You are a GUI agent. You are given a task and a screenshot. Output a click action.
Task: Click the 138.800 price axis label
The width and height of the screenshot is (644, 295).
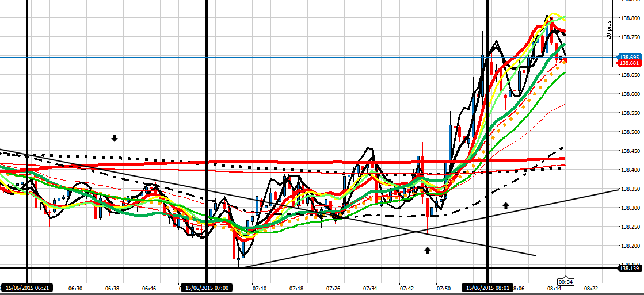[x=631, y=18]
